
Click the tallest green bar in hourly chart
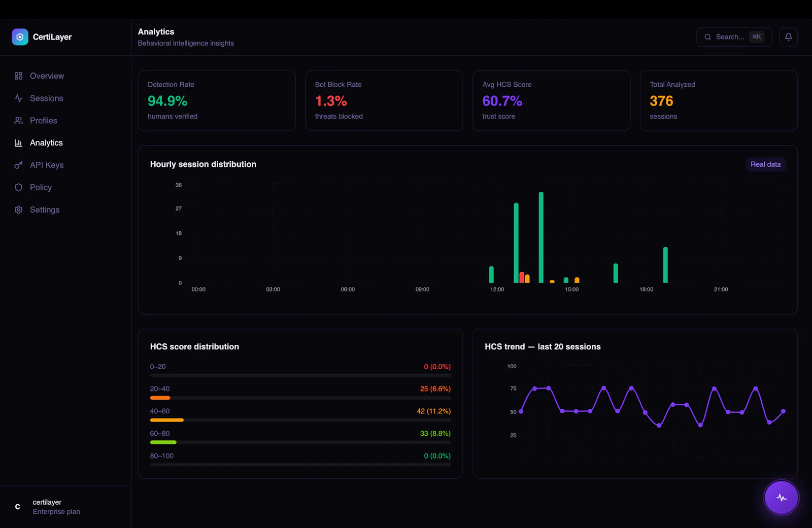point(541,237)
